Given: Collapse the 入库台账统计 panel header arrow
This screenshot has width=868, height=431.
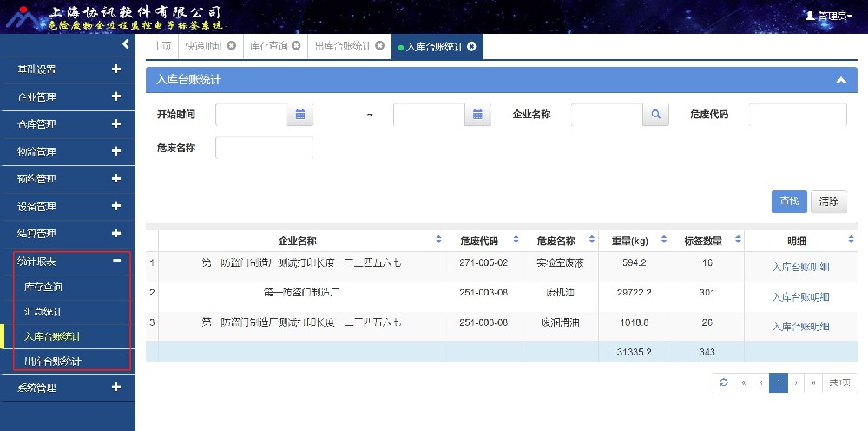Looking at the screenshot, I should pyautogui.click(x=841, y=80).
